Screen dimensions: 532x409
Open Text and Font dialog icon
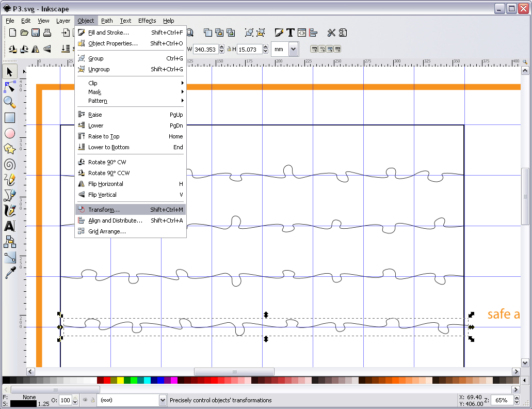click(291, 33)
